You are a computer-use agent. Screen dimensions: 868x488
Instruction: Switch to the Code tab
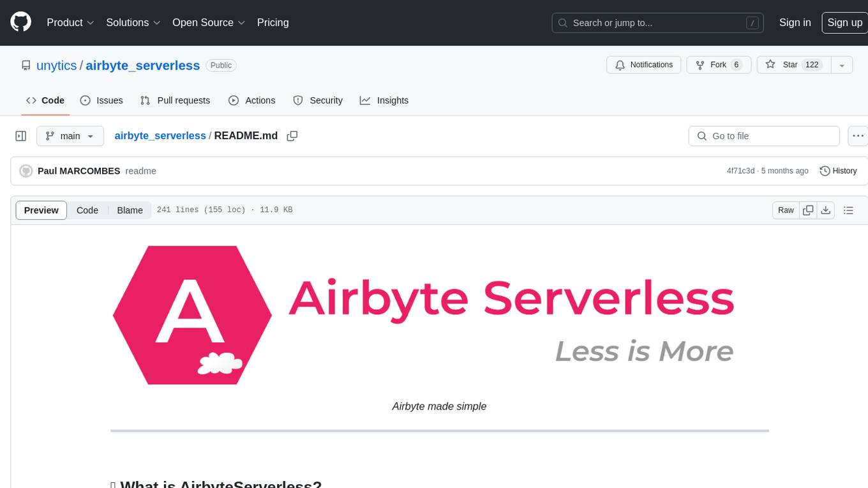pos(45,100)
